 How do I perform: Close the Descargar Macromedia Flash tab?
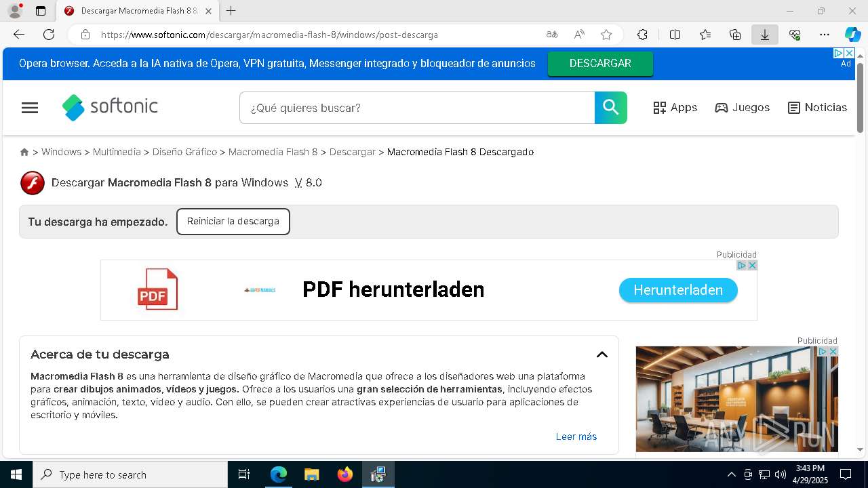208,11
